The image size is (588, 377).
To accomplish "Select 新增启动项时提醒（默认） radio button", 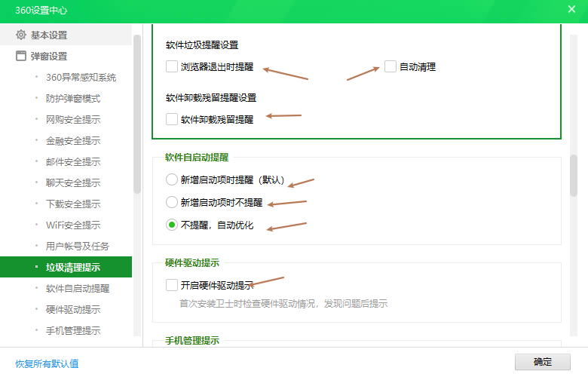I will click(172, 179).
